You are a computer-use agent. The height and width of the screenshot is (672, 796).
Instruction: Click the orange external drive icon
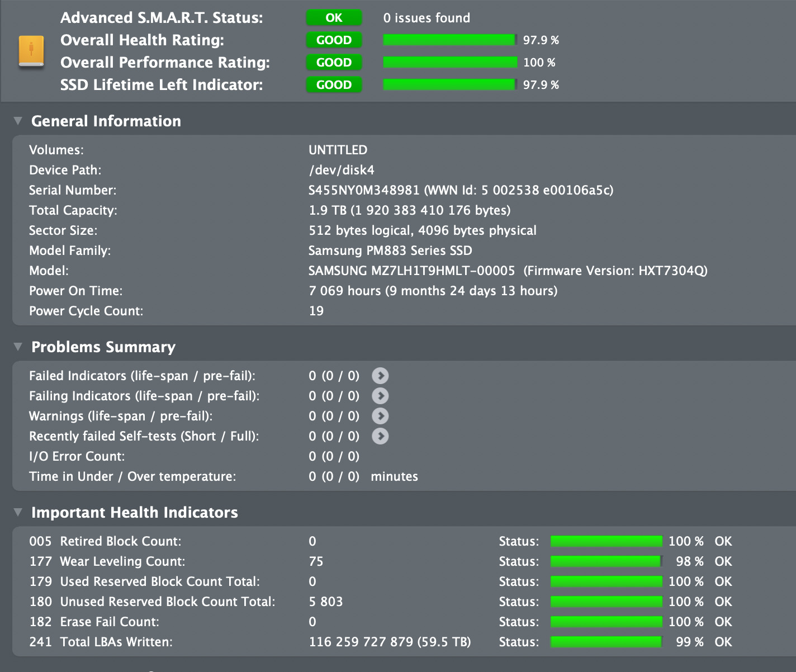click(x=31, y=52)
